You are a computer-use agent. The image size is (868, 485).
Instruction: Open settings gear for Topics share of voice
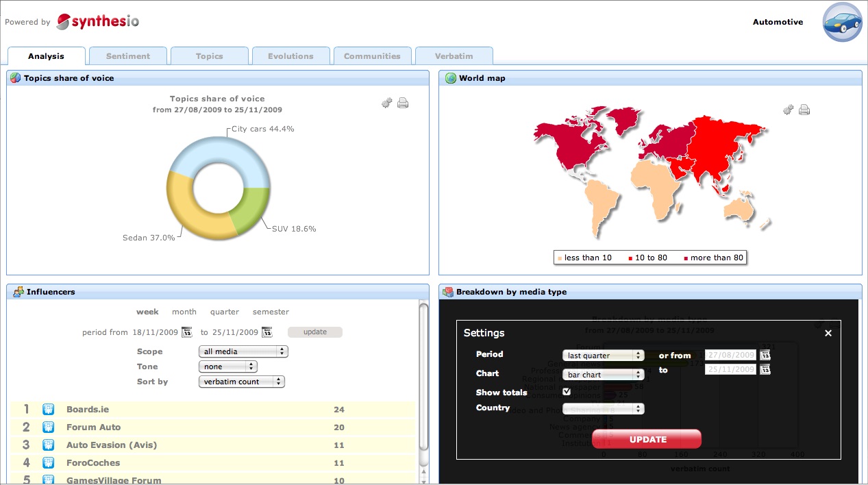coord(387,103)
